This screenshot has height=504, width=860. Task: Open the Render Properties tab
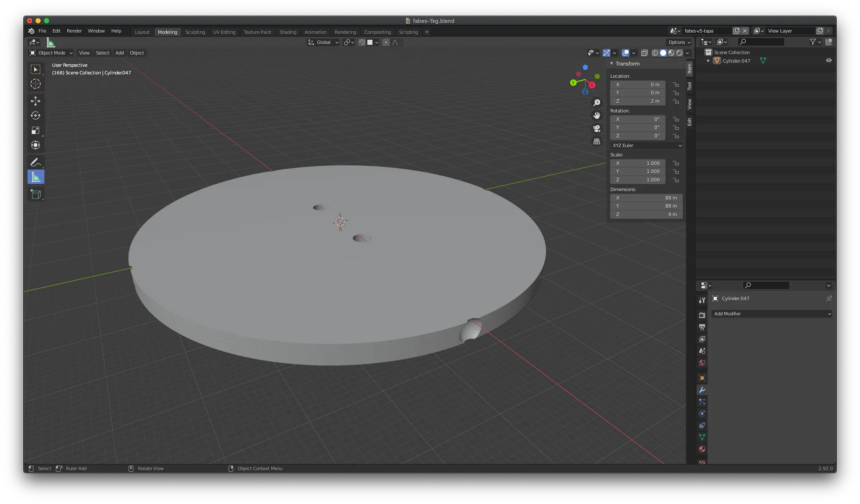702,315
